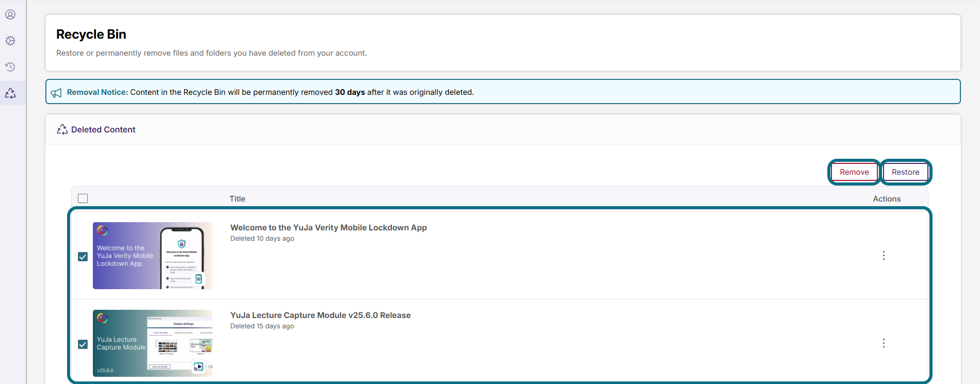This screenshot has width=980, height=384.
Task: Click the 'Deleted Content' section heading
Action: [x=103, y=130]
